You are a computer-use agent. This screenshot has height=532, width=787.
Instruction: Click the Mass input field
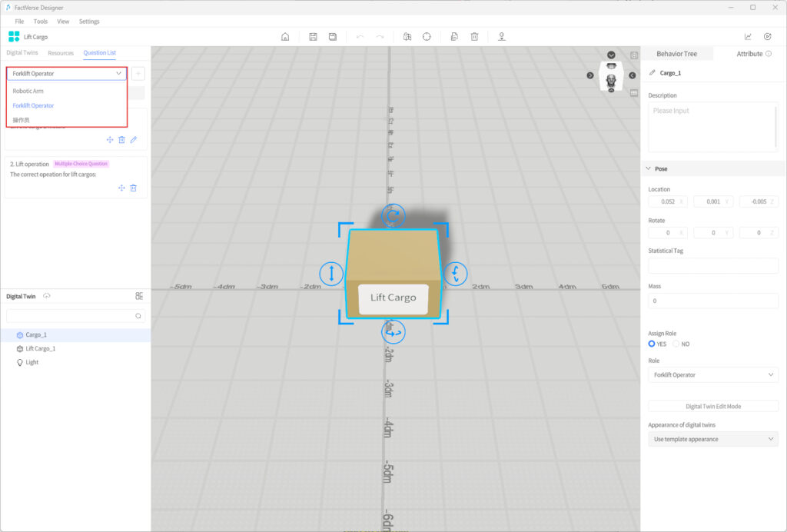point(712,301)
